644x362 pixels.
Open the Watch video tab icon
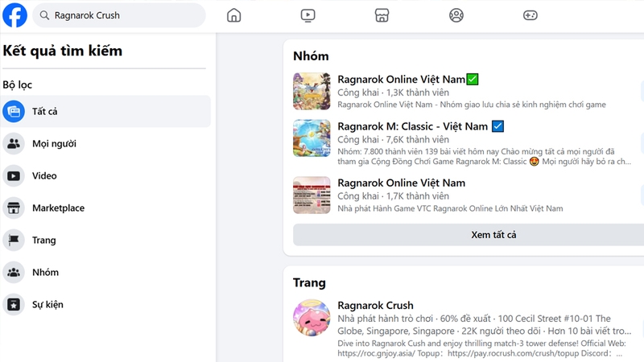tap(308, 15)
